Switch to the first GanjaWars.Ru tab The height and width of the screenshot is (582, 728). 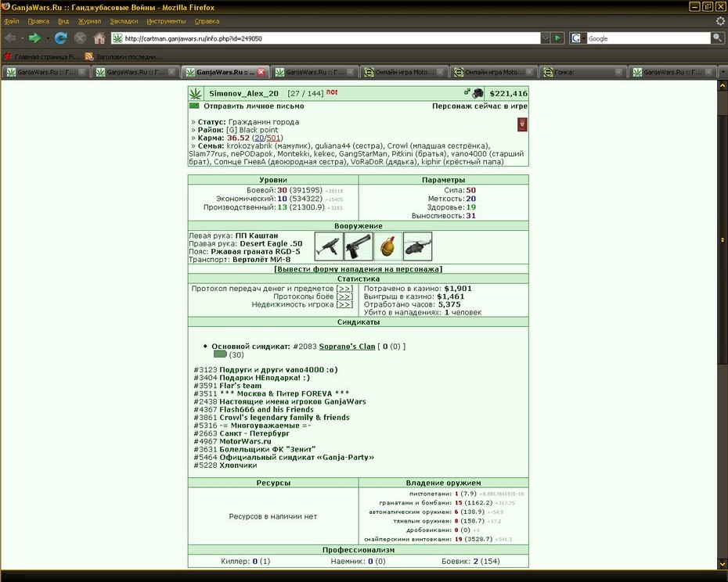coord(45,72)
